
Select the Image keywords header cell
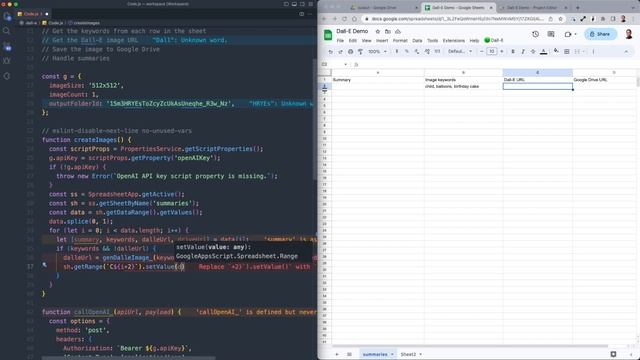463,80
